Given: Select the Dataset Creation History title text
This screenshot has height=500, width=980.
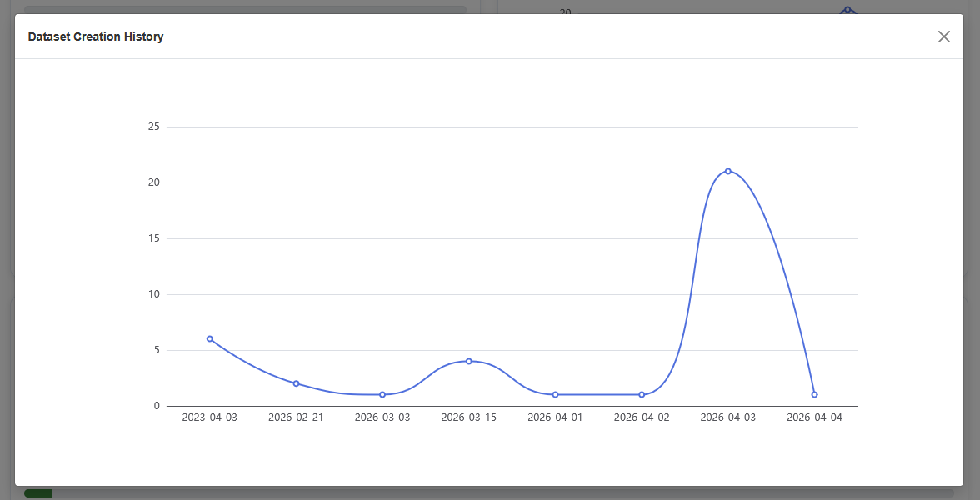Looking at the screenshot, I should [95, 37].
